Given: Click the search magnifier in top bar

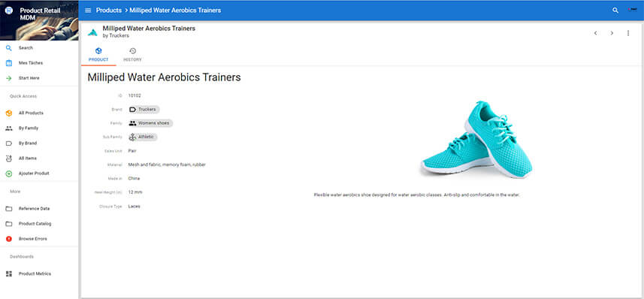Looking at the screenshot, I should [x=615, y=11].
